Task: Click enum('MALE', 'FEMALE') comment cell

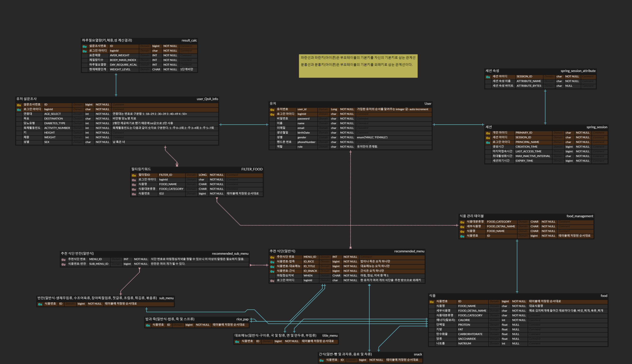Action: click(x=372, y=138)
